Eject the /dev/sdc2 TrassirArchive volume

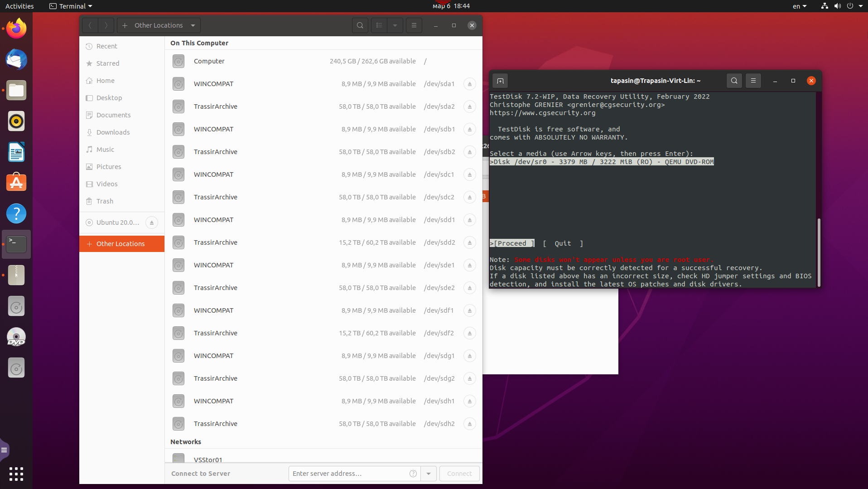tap(470, 197)
